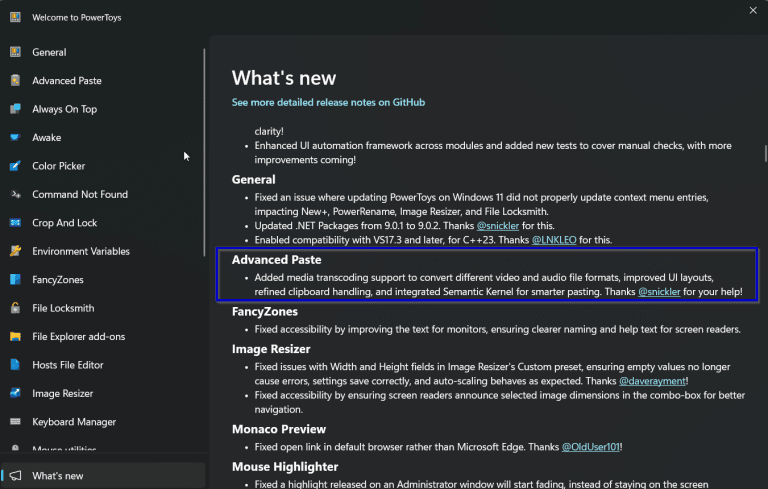This screenshot has width=768, height=489.
Task: Click the "Monaco Preview" section heading
Action: click(x=279, y=429)
